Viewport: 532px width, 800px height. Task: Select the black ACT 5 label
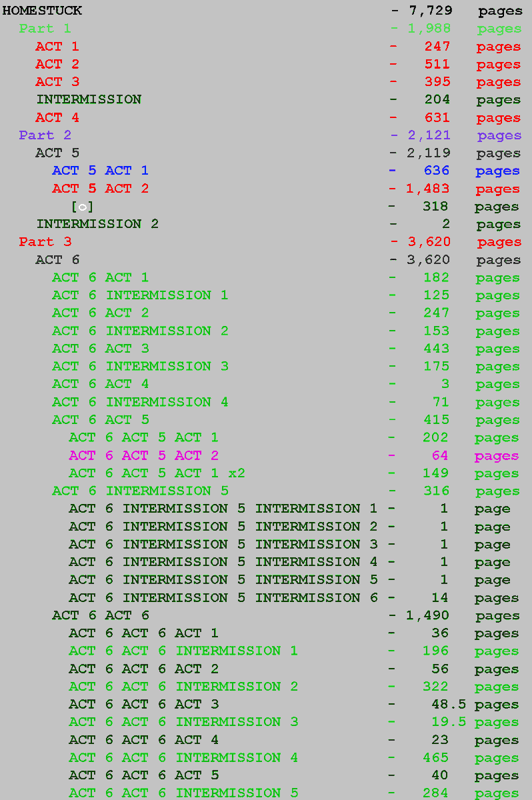(57, 153)
